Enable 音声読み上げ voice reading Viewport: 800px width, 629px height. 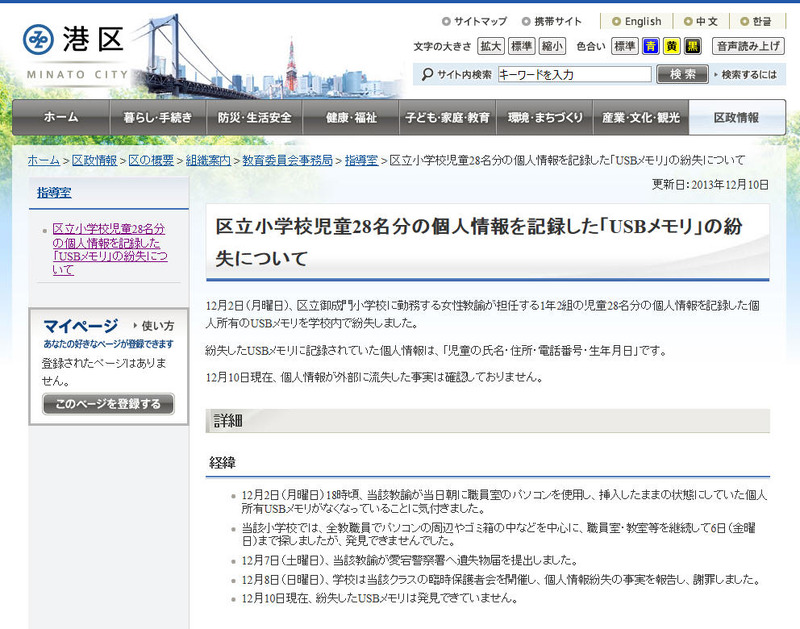(x=748, y=46)
